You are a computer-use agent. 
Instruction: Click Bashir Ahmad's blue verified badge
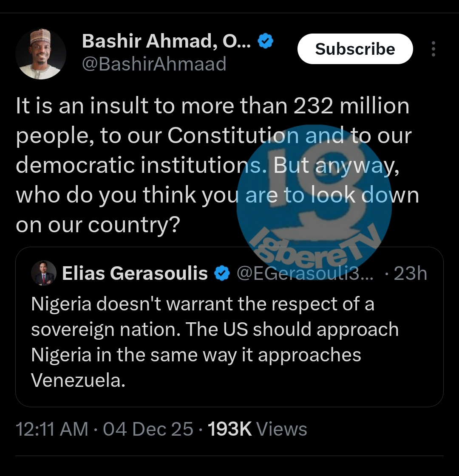coord(266,42)
